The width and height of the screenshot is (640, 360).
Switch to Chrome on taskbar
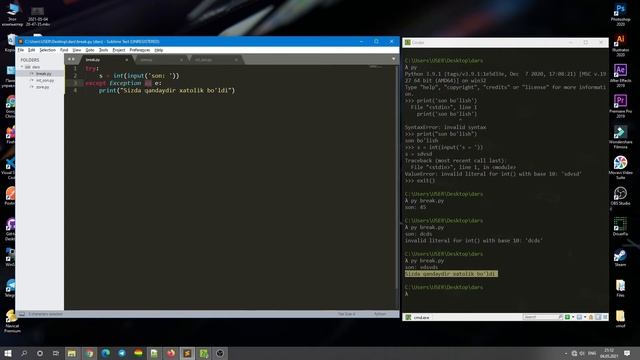click(x=89, y=353)
